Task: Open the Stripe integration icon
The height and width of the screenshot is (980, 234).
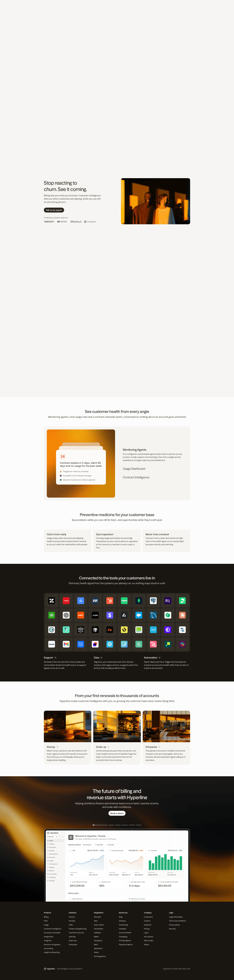Action: (110, 615)
